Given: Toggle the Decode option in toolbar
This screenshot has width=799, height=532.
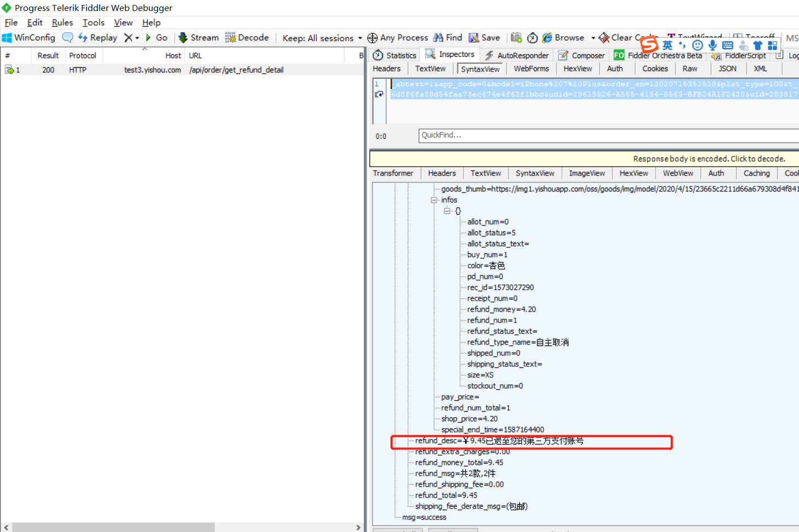Looking at the screenshot, I should (x=247, y=38).
